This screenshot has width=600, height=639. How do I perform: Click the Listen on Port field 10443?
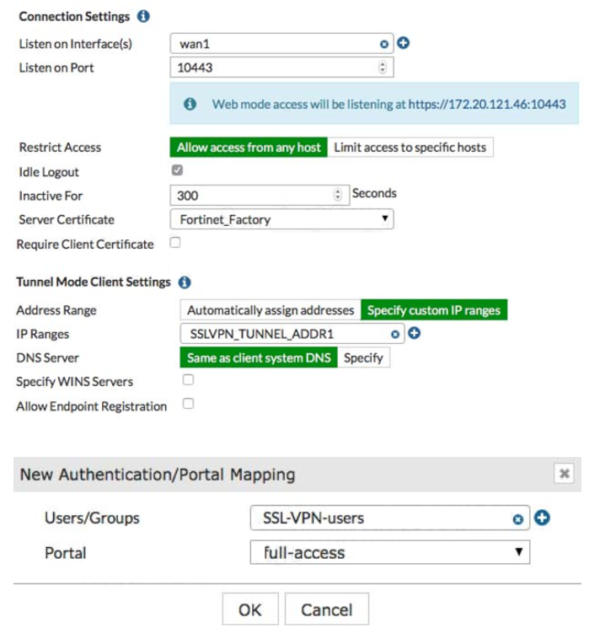pyautogui.click(x=282, y=67)
